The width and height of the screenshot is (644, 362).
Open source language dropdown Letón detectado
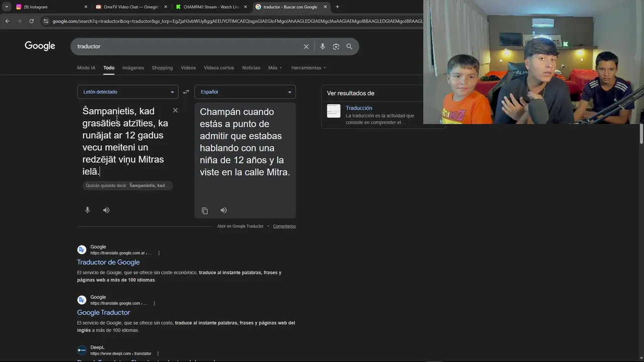[x=128, y=92]
